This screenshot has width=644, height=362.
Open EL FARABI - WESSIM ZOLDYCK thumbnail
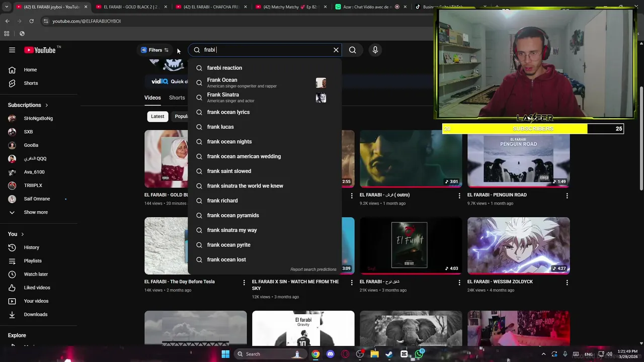(518, 246)
